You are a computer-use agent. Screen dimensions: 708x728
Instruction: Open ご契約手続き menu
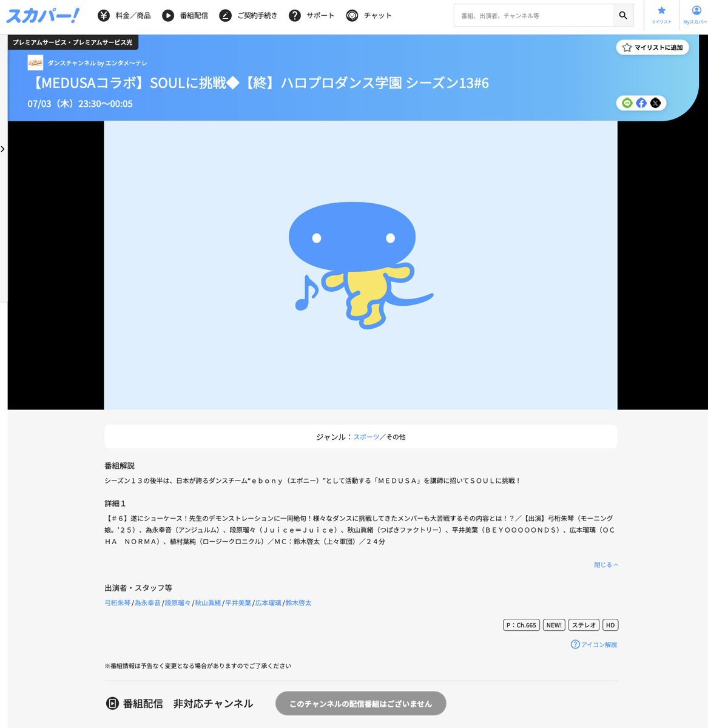[257, 16]
